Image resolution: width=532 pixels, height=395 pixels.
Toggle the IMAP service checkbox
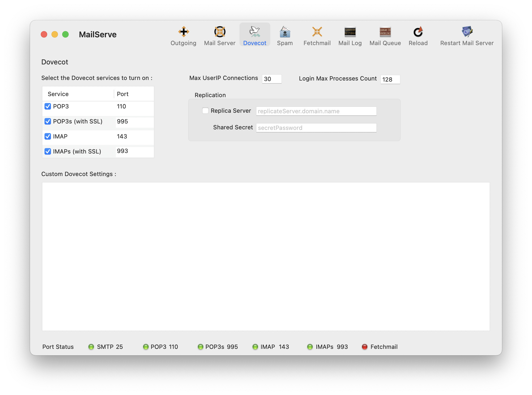tap(48, 137)
